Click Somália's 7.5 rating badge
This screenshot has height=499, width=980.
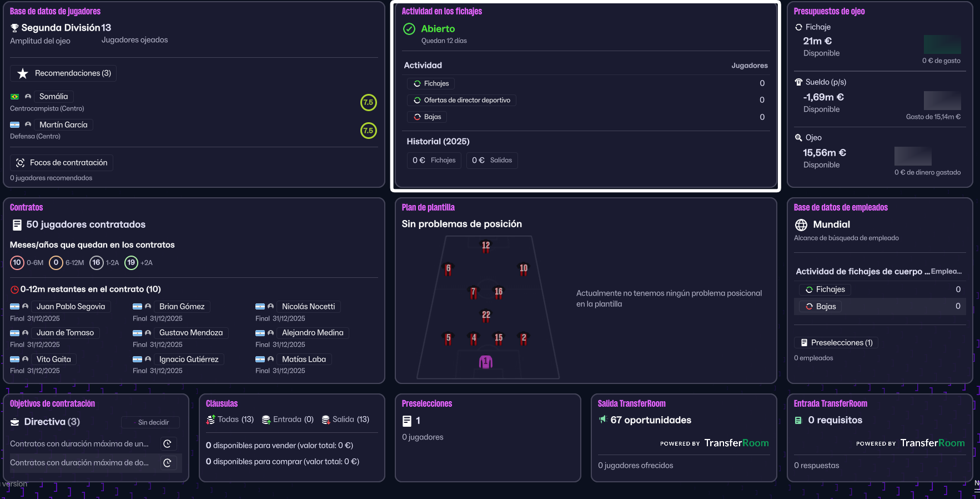[x=369, y=102]
